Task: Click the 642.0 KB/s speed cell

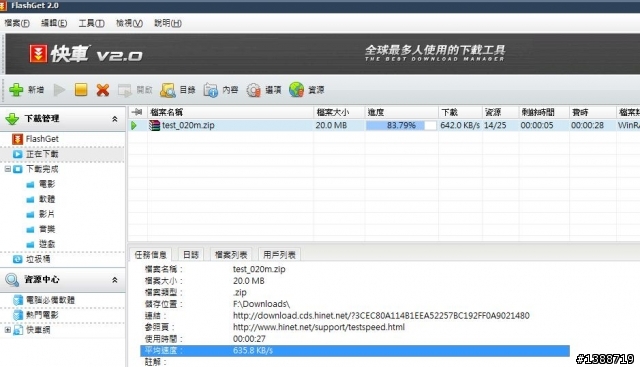Action: click(x=460, y=125)
